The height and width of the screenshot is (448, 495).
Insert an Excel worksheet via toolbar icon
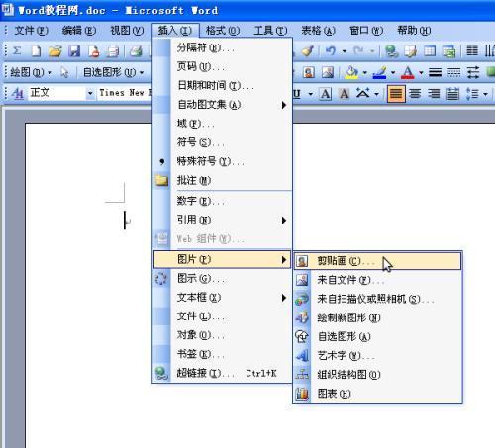pos(449,51)
